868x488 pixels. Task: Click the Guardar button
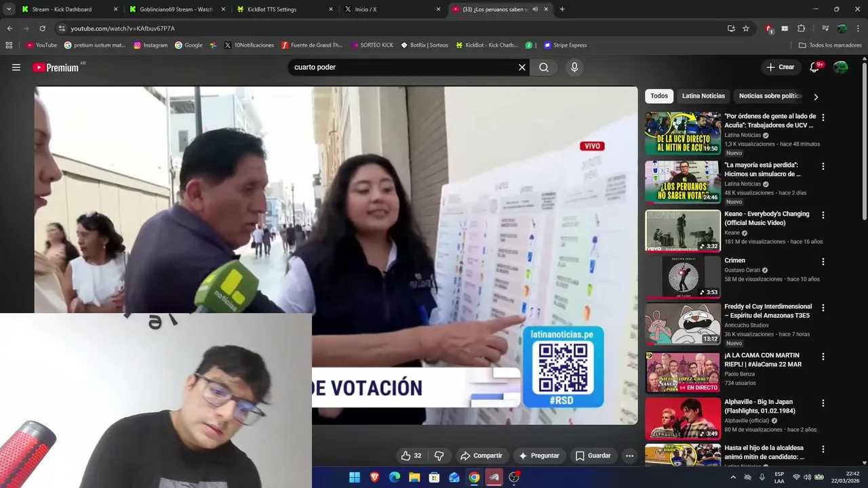pyautogui.click(x=593, y=455)
